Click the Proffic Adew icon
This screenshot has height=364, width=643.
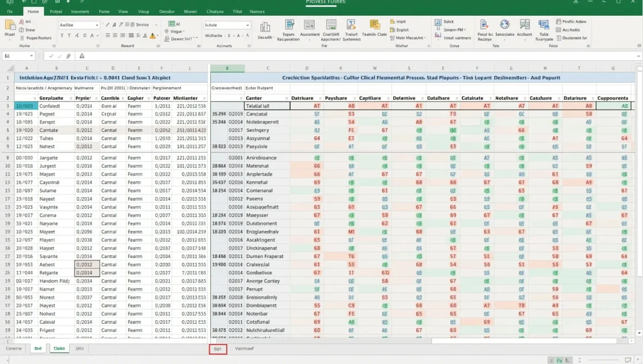558,21
